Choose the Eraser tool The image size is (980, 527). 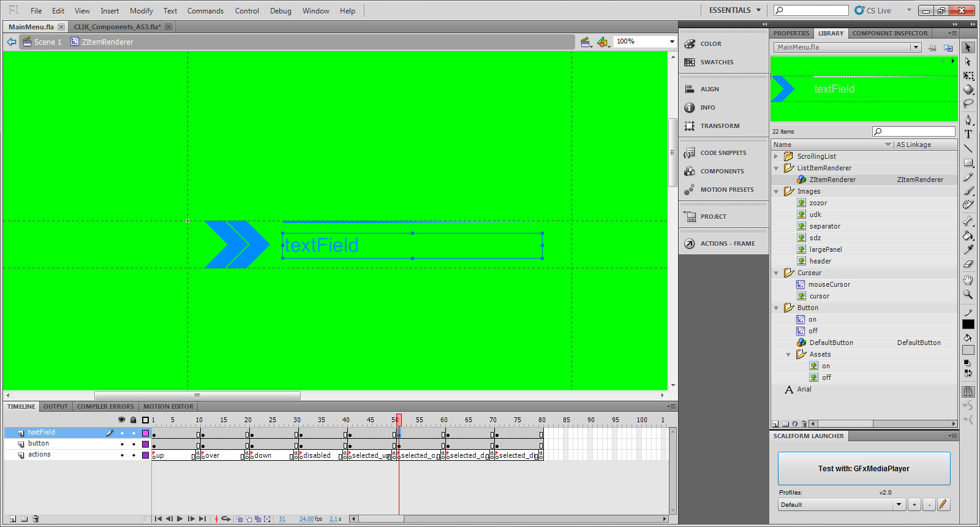pyautogui.click(x=968, y=264)
